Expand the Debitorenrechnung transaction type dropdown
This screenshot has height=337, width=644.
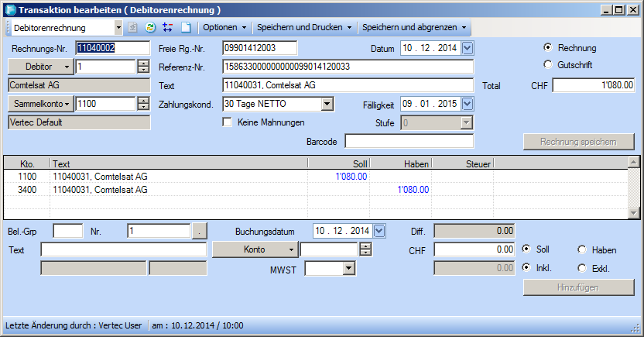point(118,28)
